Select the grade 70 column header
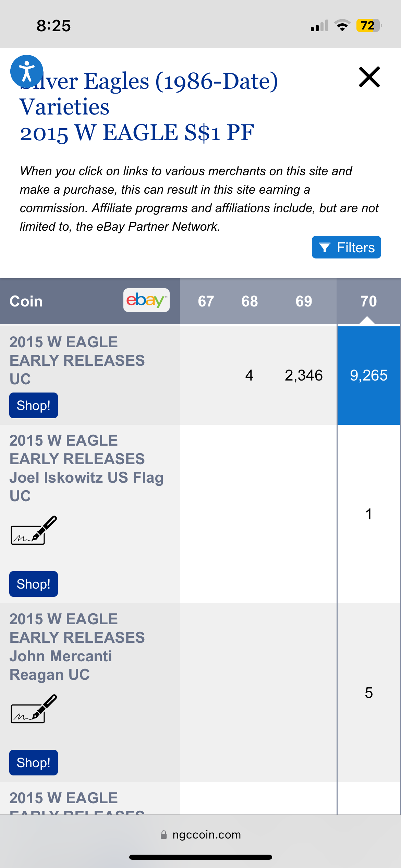The height and width of the screenshot is (868, 401). (x=368, y=301)
